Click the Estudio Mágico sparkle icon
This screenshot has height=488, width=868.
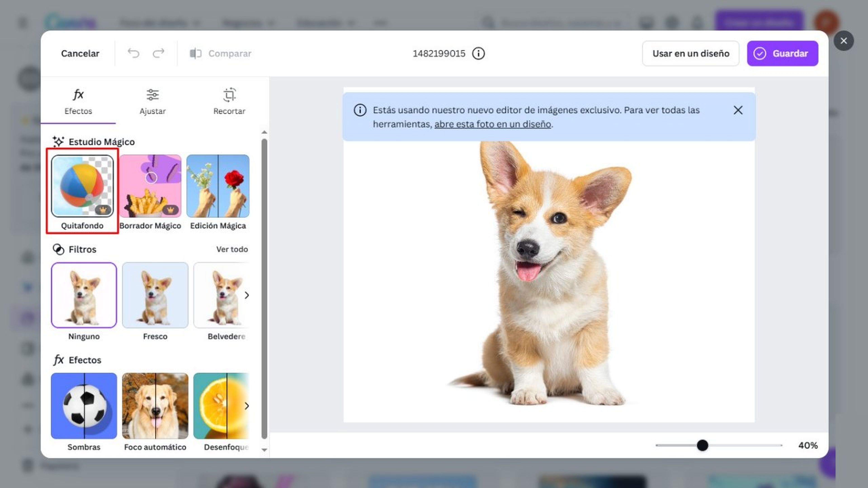tap(58, 141)
